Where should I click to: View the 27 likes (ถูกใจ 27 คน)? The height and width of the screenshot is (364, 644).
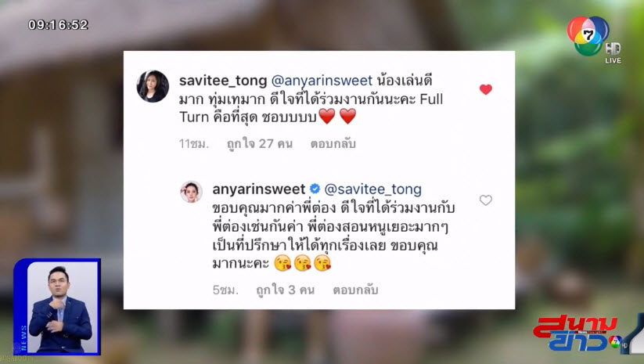260,143
